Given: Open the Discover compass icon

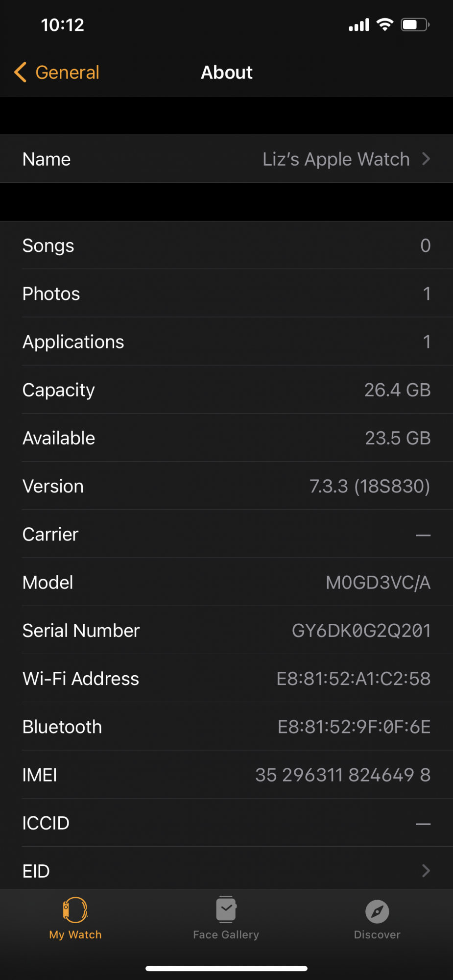Looking at the screenshot, I should pos(377,911).
